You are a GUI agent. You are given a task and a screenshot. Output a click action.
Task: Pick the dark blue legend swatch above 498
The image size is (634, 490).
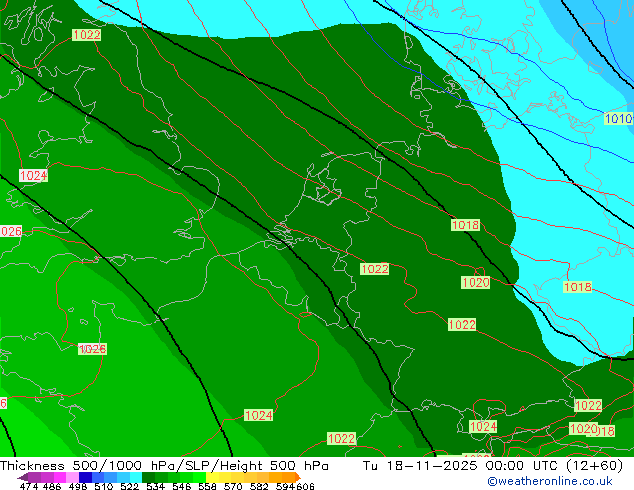coord(85,477)
